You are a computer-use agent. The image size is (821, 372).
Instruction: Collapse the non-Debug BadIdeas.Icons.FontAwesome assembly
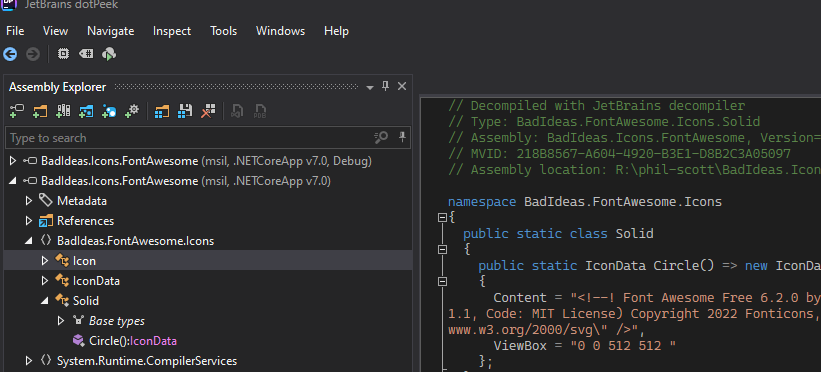pos(13,181)
